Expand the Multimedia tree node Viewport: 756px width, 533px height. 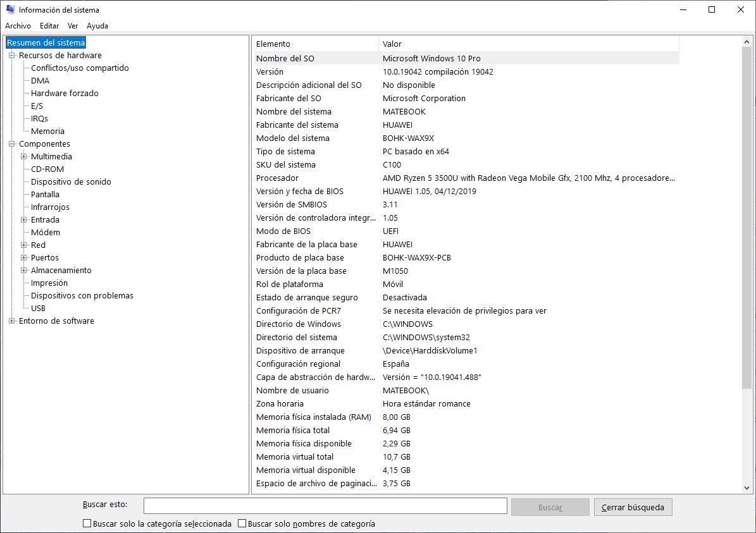[x=24, y=157]
